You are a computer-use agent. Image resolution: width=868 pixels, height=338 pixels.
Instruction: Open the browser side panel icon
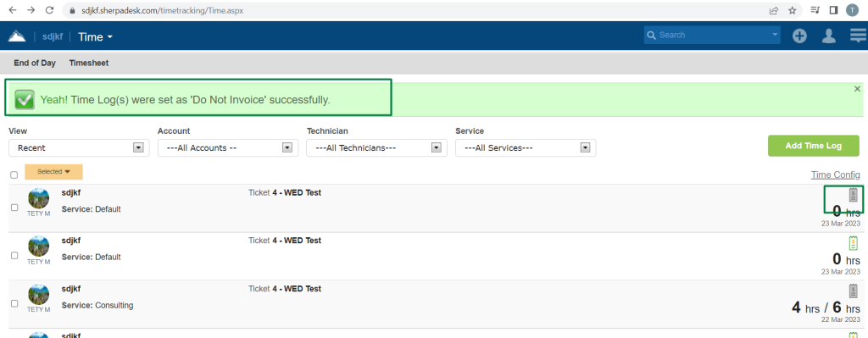(x=833, y=10)
